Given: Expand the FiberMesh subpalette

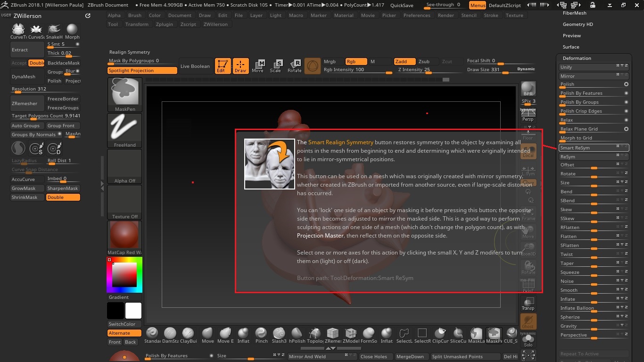Looking at the screenshot, I should click(574, 13).
